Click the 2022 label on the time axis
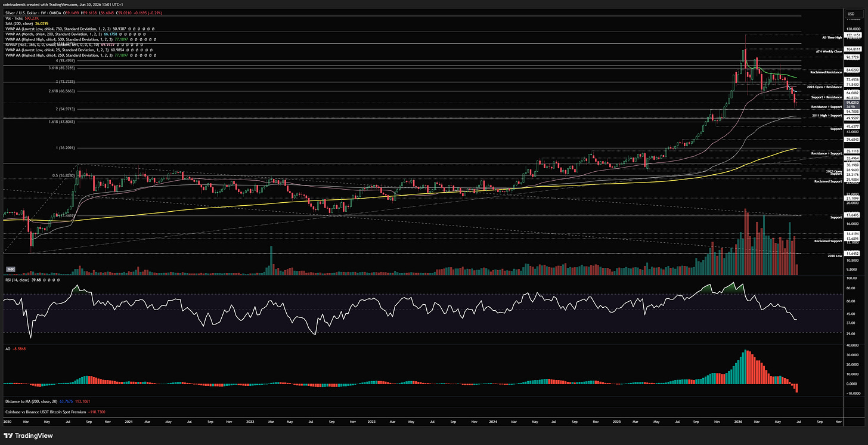Image resolution: width=868 pixels, height=445 pixels. [250, 422]
